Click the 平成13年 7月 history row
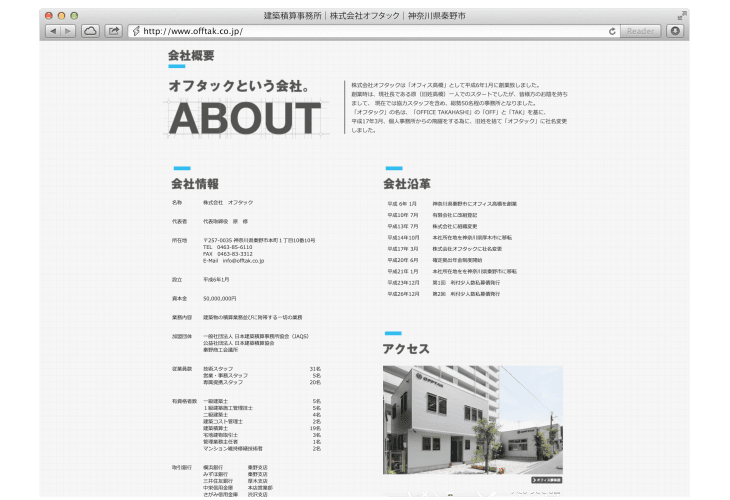Image resolution: width=730 pixels, height=500 pixels. click(432, 226)
